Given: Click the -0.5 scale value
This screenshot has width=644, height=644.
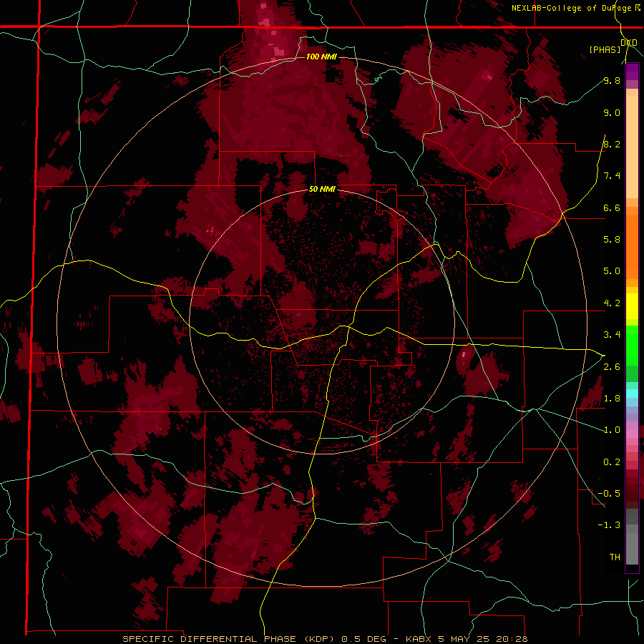Looking at the screenshot, I should (x=609, y=494).
